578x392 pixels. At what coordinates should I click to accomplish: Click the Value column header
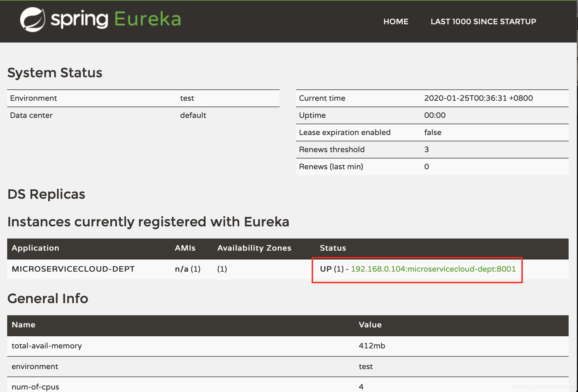click(x=370, y=325)
